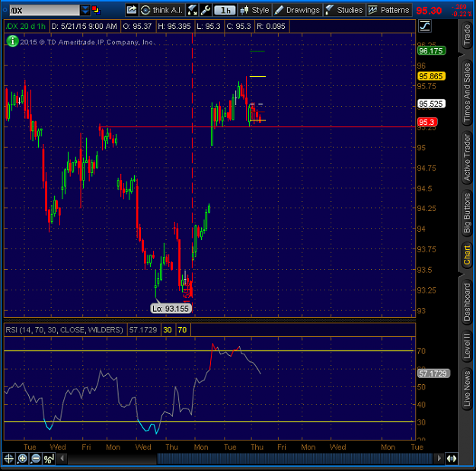Click the studies and drawings quick-edit icon
Viewport: 476px width, 471px height.
click(192, 10)
